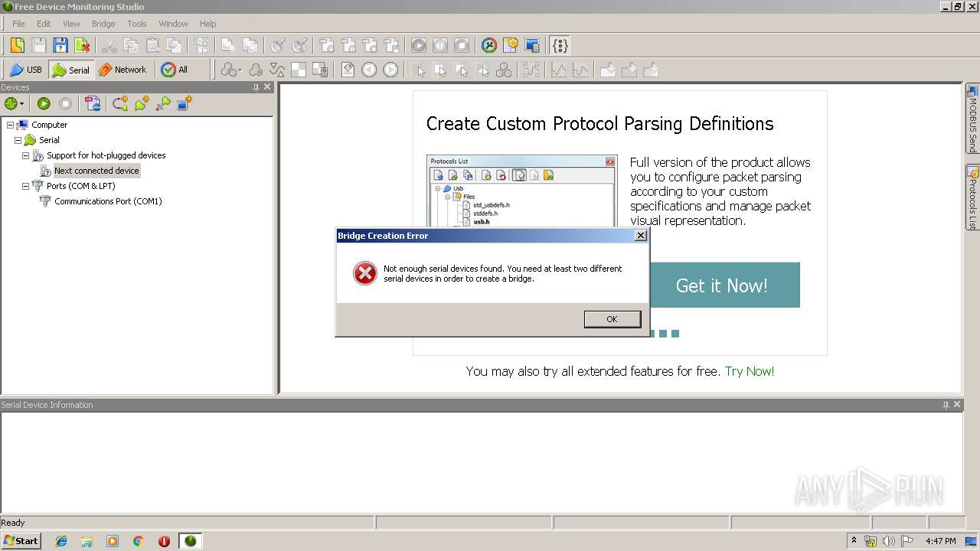Screen dimensions: 980x551
Task: Toggle the curly braces protocol icon
Action: (560, 45)
